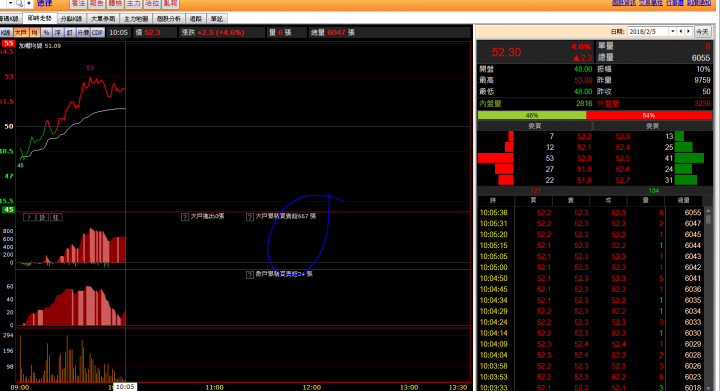Click the first blue link at top right
This screenshot has width=720, height=391.
624,3
